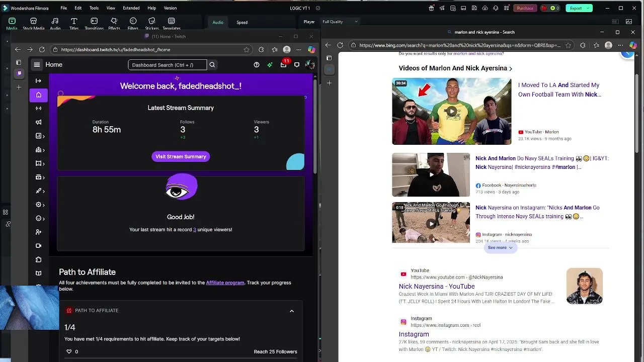Expand See more videos in Bing results
Viewport: 644px width, 362px height.
[x=500, y=247]
